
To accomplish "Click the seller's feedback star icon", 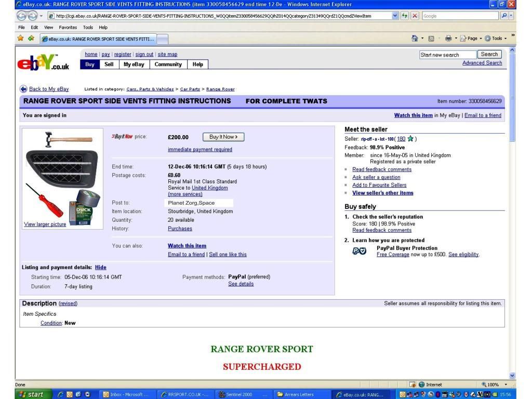I will (410, 138).
